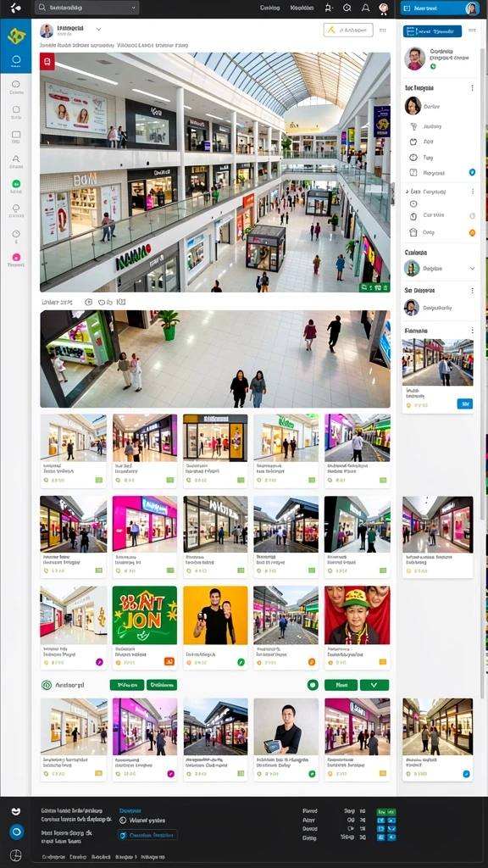Select the pink circle icon in the left sidebar

click(x=16, y=257)
